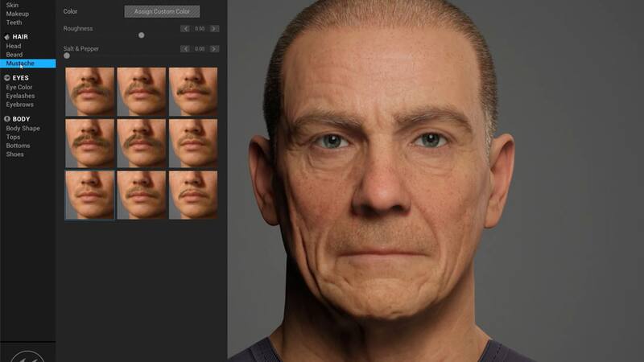Open the Eyebrows category
Viewport: 644px width, 362px height.
(x=20, y=104)
